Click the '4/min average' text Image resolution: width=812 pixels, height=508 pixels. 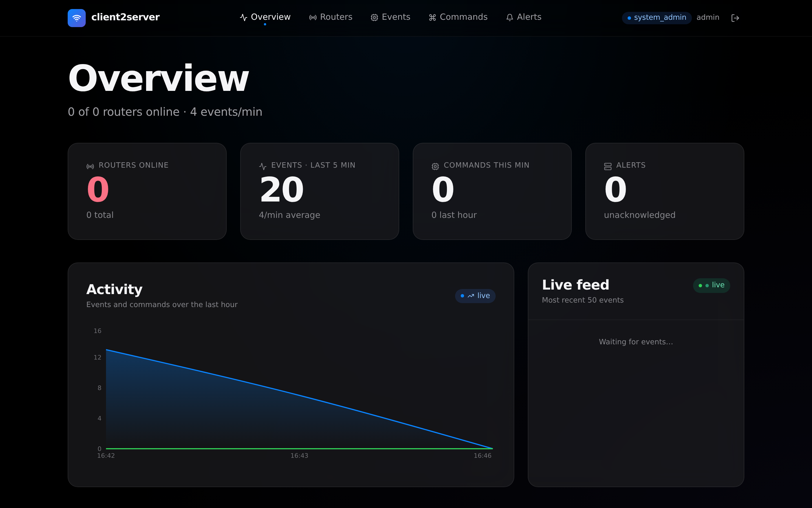coord(290,215)
